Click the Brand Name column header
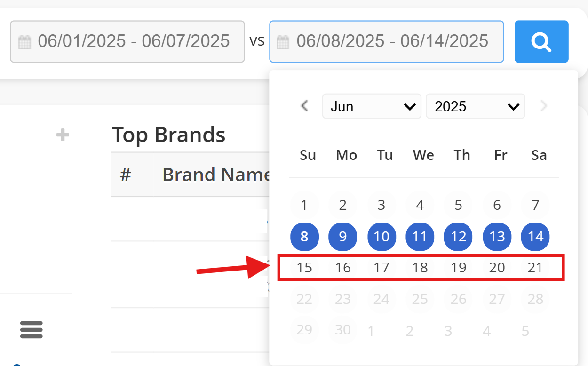 pyautogui.click(x=215, y=175)
